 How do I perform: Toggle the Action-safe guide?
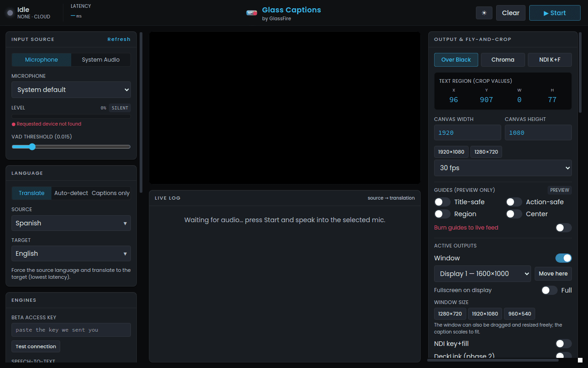click(x=514, y=202)
